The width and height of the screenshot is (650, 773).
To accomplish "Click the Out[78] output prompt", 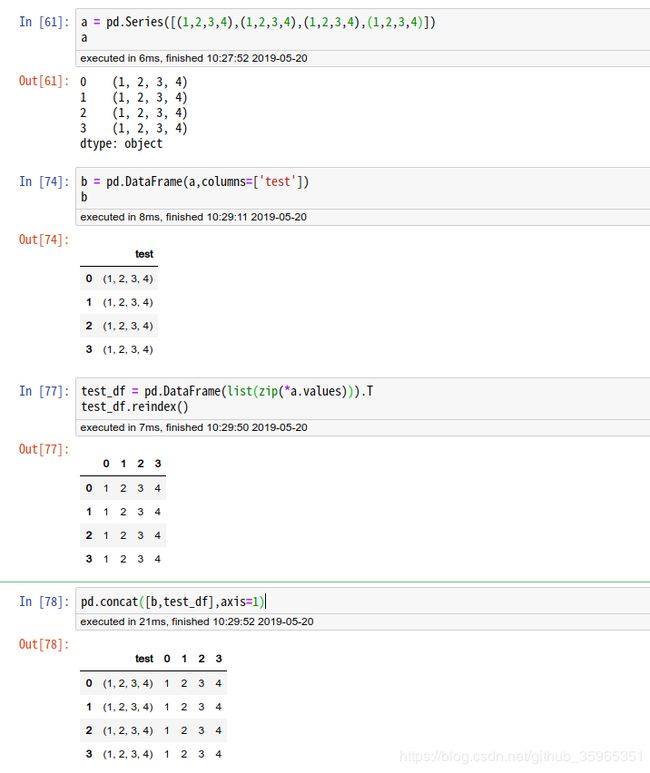I will click(x=44, y=644).
